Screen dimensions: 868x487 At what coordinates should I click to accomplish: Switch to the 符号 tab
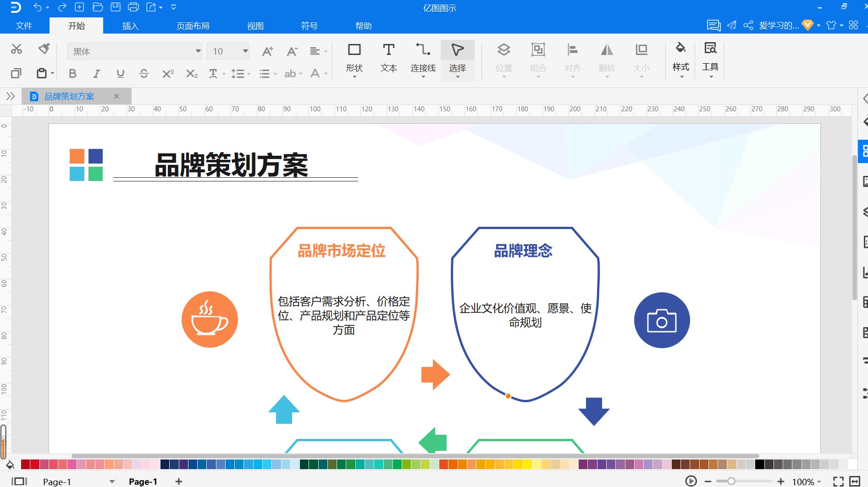[x=310, y=26]
